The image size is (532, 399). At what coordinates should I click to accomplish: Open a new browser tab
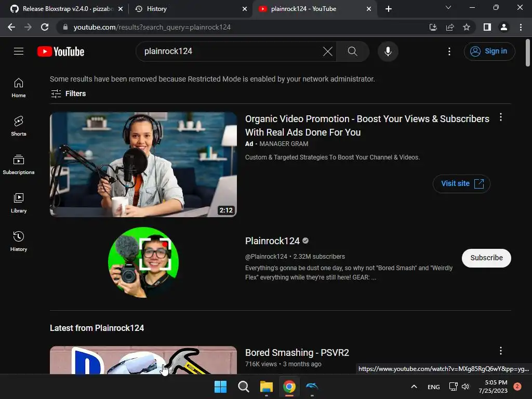pyautogui.click(x=389, y=9)
